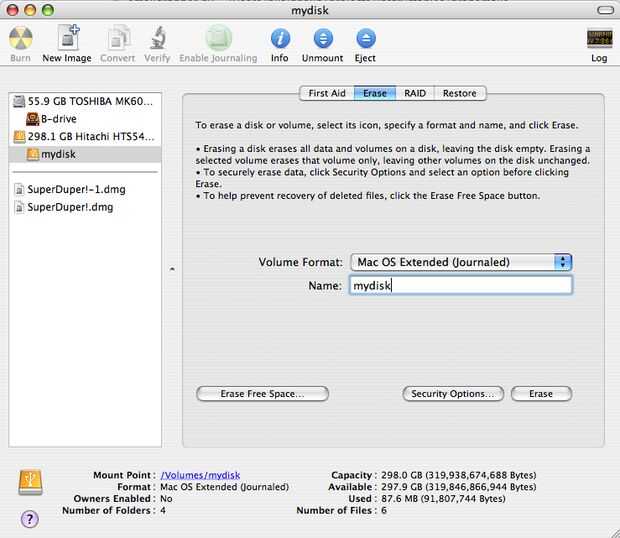Viewport: 620px width, 538px height.
Task: Switch to the Restore tab
Action: pyautogui.click(x=460, y=93)
